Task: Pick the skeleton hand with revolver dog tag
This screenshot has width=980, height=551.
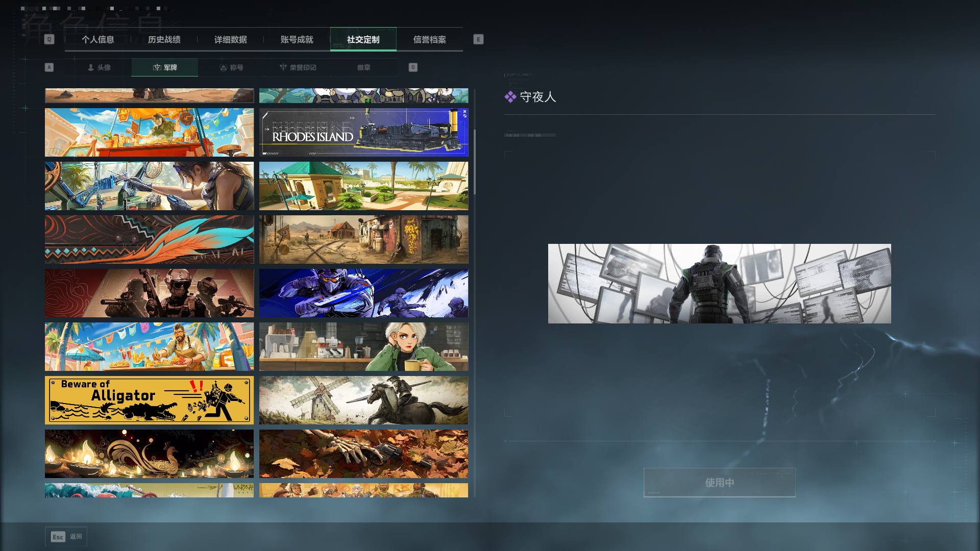Action: (363, 454)
